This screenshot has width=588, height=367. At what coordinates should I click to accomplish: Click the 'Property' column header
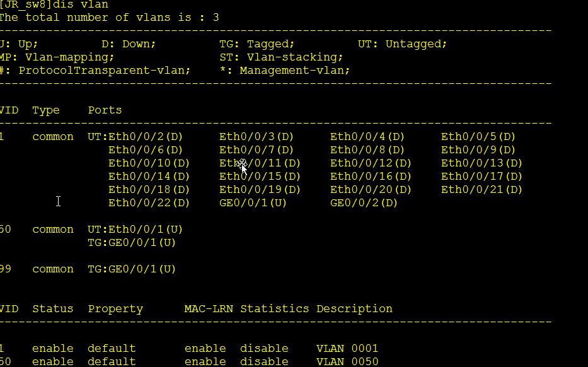(115, 309)
